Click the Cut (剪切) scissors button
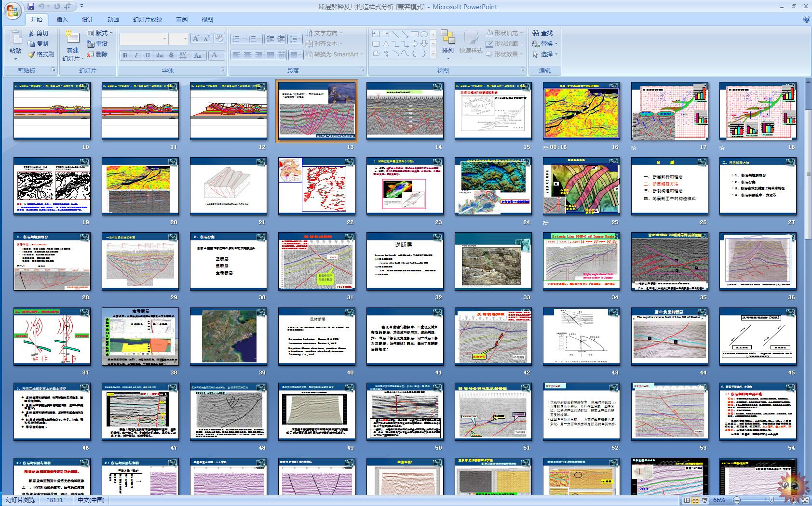 coord(38,33)
